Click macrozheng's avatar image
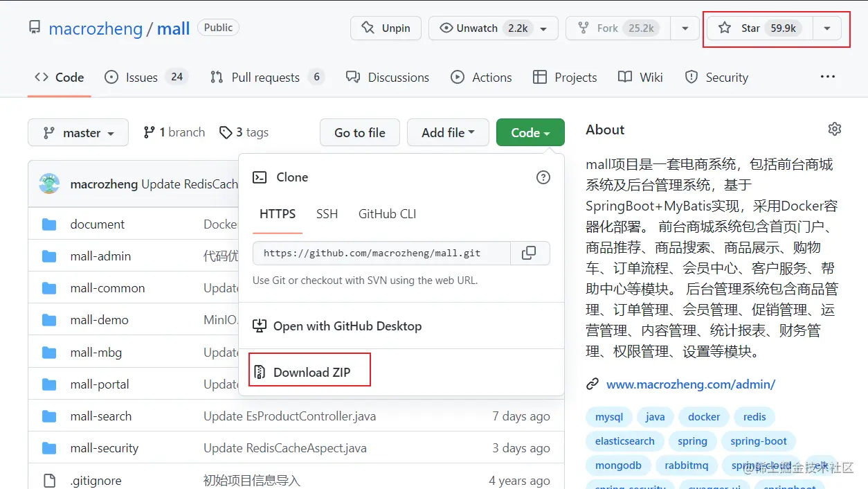868x489 pixels. [x=49, y=184]
